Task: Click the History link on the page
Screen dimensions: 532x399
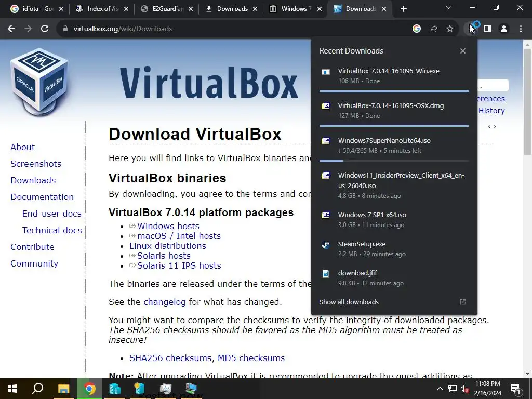Action: click(491, 111)
